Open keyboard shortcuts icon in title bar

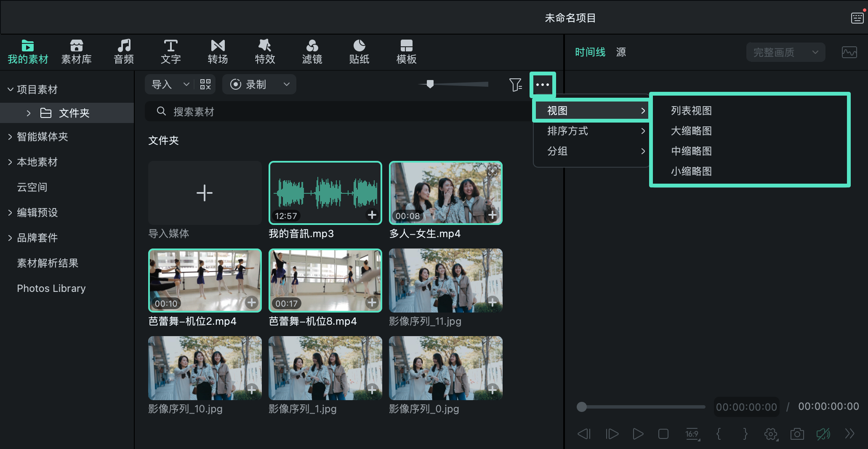click(857, 18)
